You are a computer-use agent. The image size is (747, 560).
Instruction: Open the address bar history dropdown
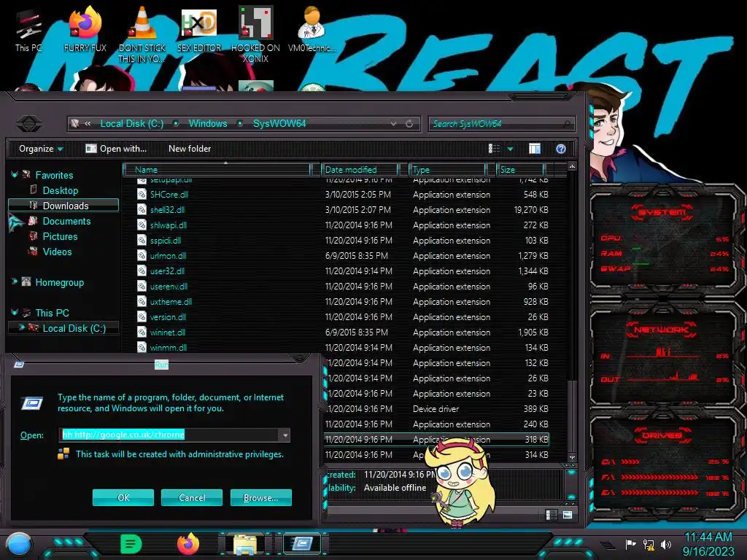tap(393, 124)
